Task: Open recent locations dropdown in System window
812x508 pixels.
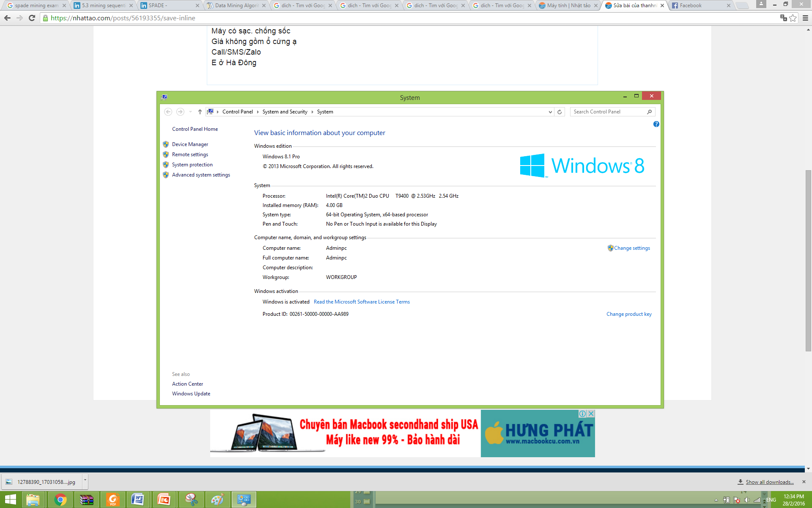Action: click(191, 112)
